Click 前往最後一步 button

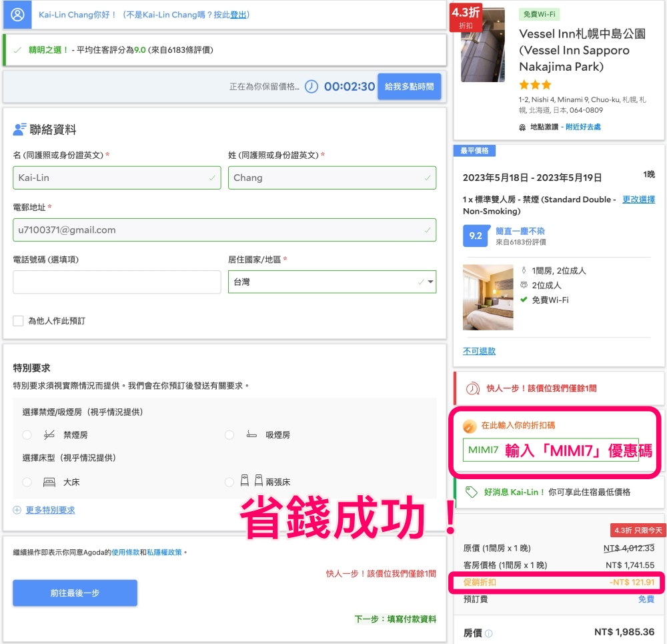point(75,593)
